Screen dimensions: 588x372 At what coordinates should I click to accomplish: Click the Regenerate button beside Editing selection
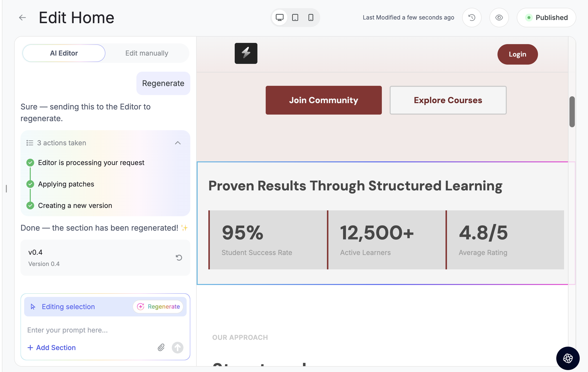pyautogui.click(x=158, y=307)
